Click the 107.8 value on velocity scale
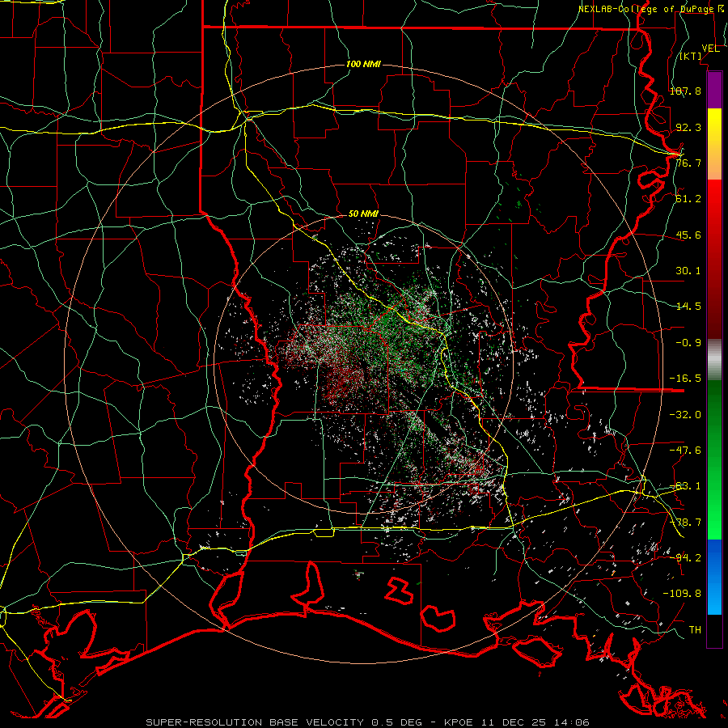The image size is (728, 728). tap(685, 91)
